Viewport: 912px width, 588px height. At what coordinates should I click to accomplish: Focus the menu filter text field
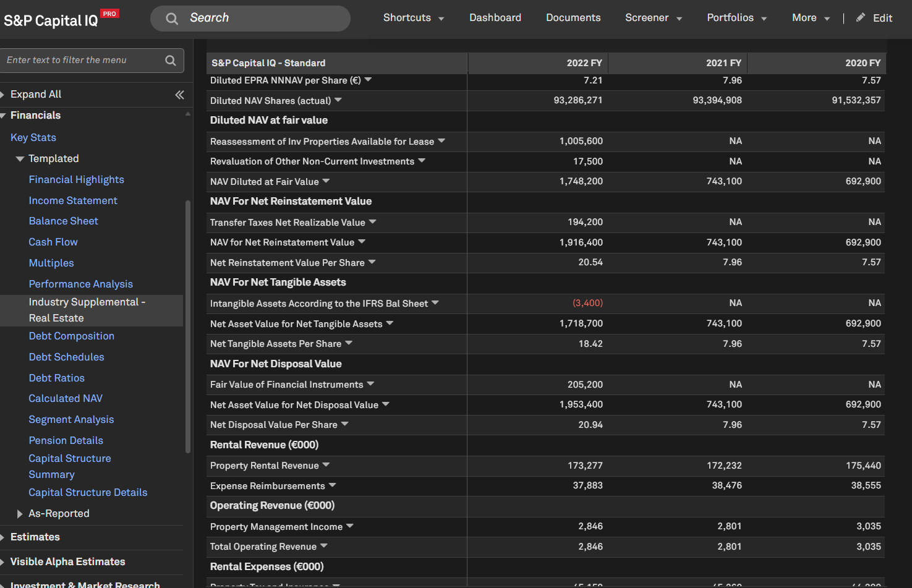(80, 60)
